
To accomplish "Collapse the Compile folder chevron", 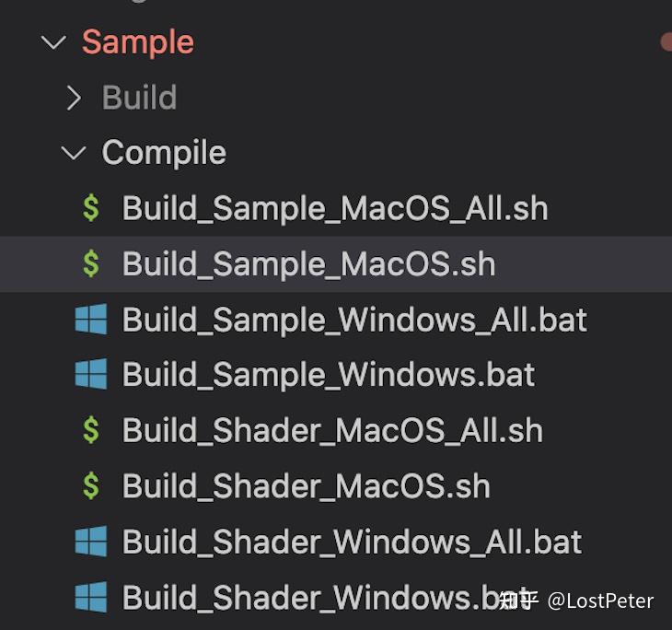I will tap(75, 153).
